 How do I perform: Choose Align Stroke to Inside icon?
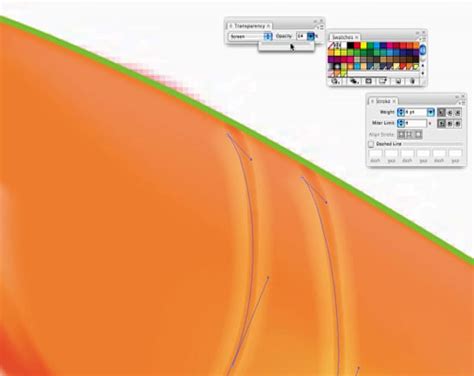pos(410,134)
